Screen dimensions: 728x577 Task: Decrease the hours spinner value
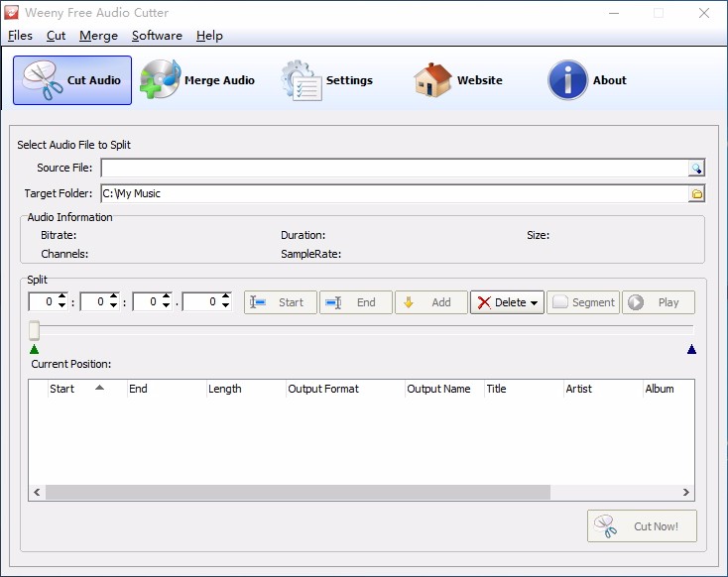click(61, 306)
